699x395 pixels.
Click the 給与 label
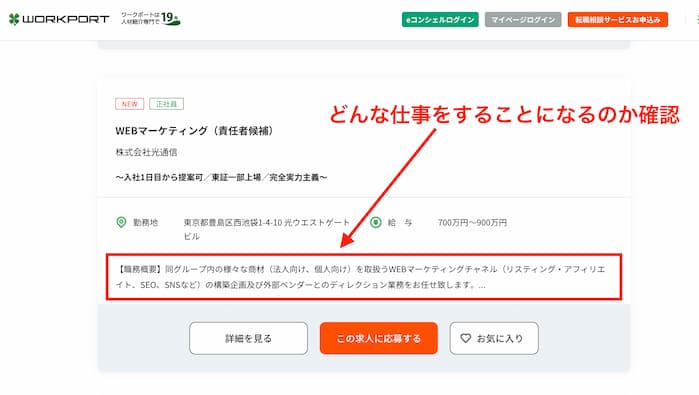tap(399, 222)
